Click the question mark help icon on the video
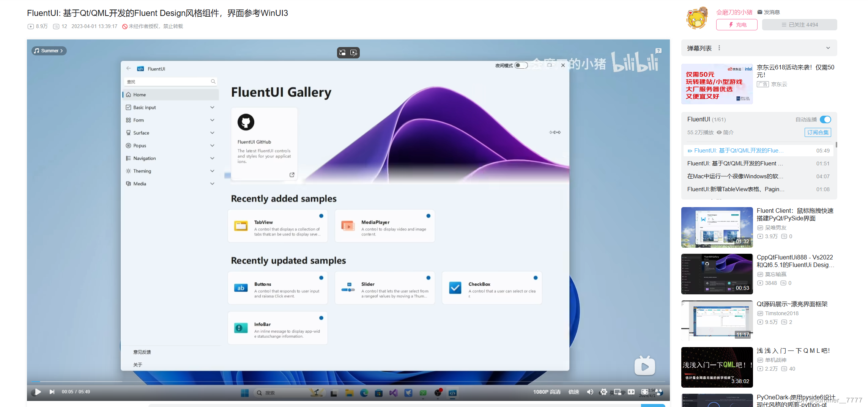The width and height of the screenshot is (868, 407). coord(658,50)
